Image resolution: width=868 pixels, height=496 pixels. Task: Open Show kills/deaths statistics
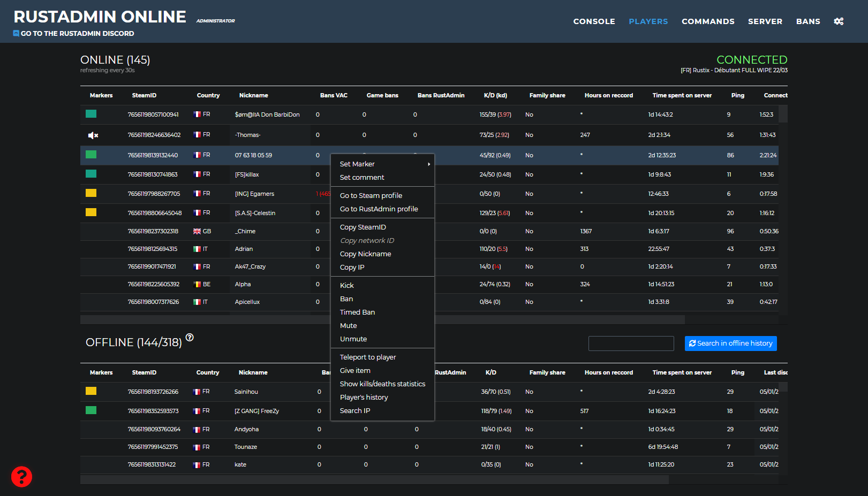pos(382,384)
